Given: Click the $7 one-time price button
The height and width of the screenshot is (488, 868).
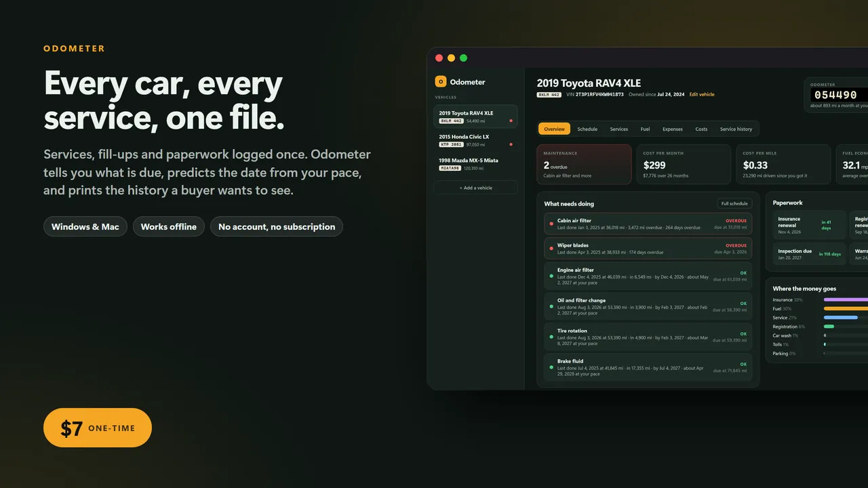Looking at the screenshot, I should pos(98,428).
